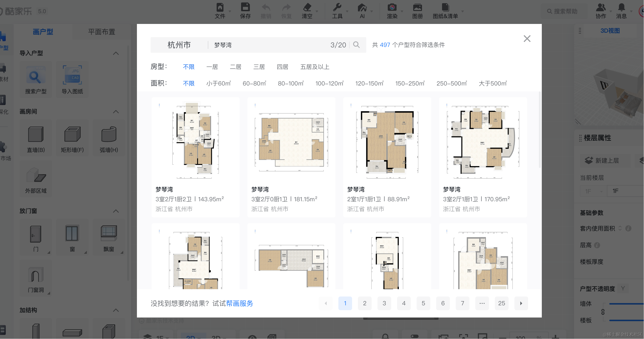644x339 pixels.
Task: Go to results page 5
Action: (423, 303)
